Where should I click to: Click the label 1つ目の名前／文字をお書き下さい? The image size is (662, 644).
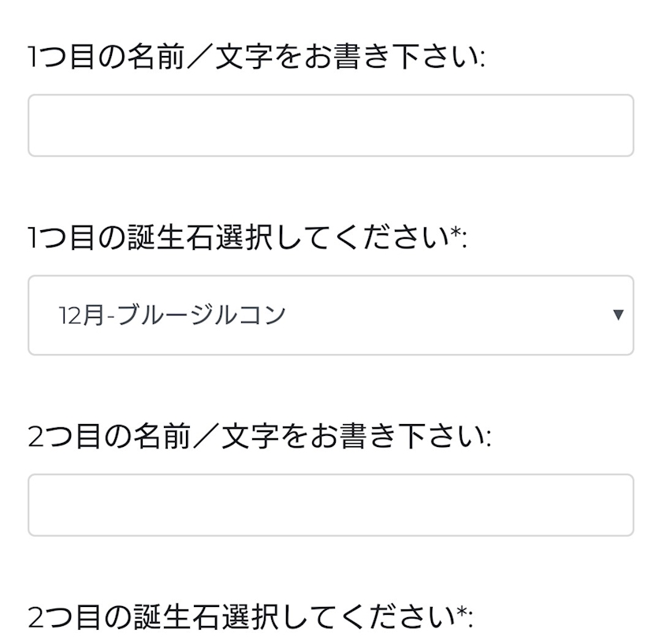(x=257, y=58)
